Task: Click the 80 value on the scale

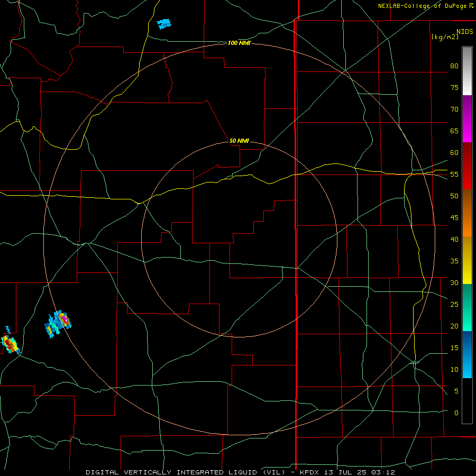Action: (454, 66)
